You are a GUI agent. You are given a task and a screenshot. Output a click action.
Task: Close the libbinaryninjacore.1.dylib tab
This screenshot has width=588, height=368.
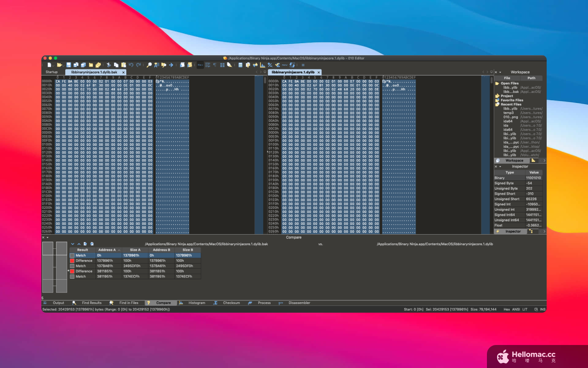319,72
